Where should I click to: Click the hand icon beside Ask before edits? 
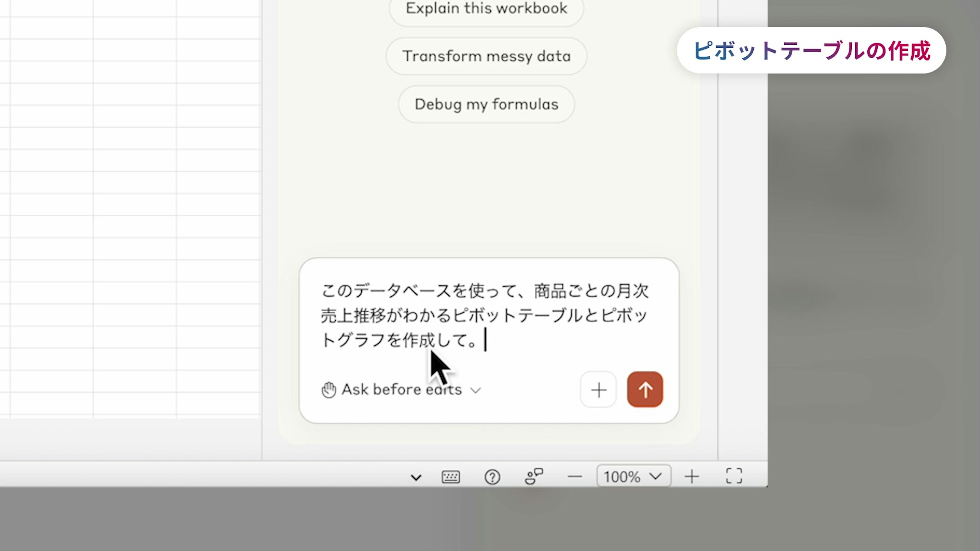(x=329, y=390)
